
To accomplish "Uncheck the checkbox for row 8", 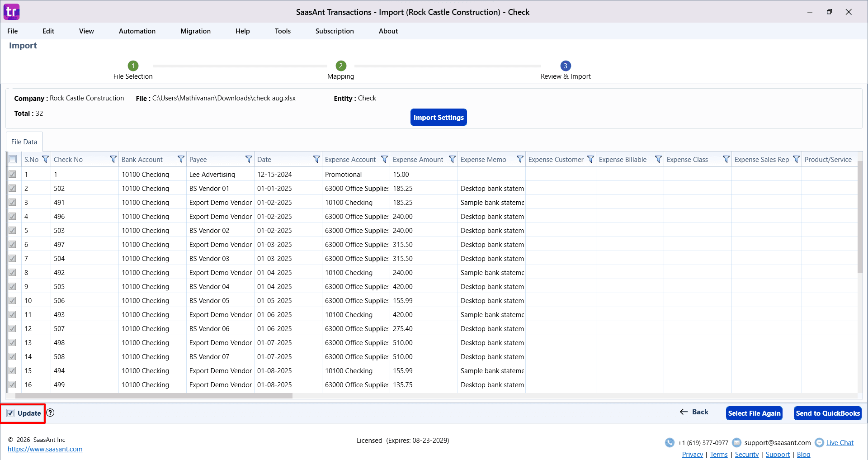I will (x=12, y=272).
